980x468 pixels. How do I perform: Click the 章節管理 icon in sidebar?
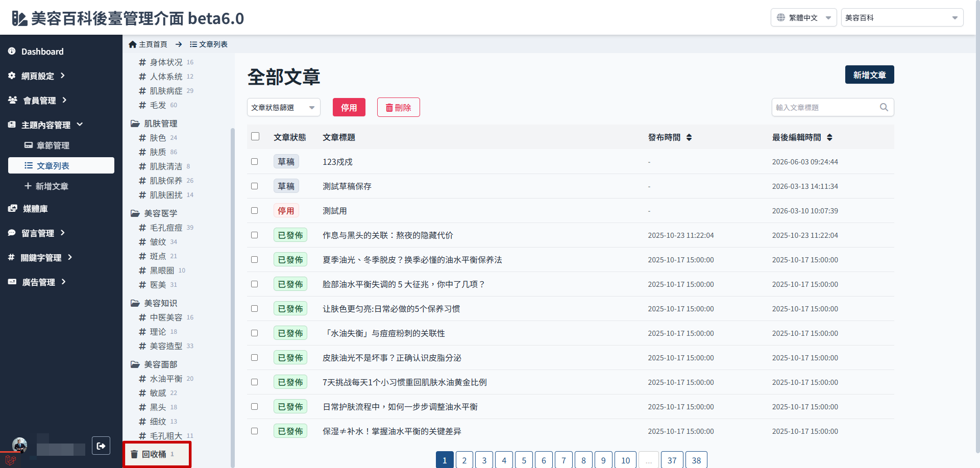tap(29, 145)
